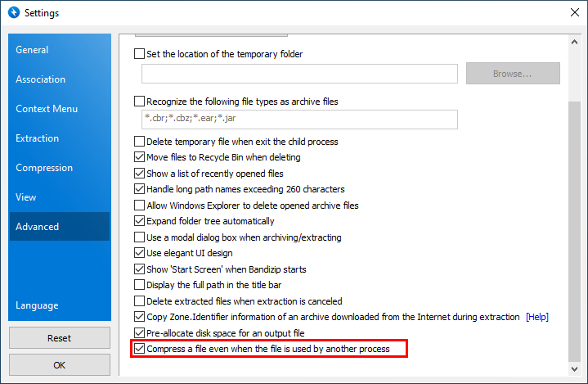Open the General settings tab
This screenshot has width=588, height=384.
pos(32,50)
